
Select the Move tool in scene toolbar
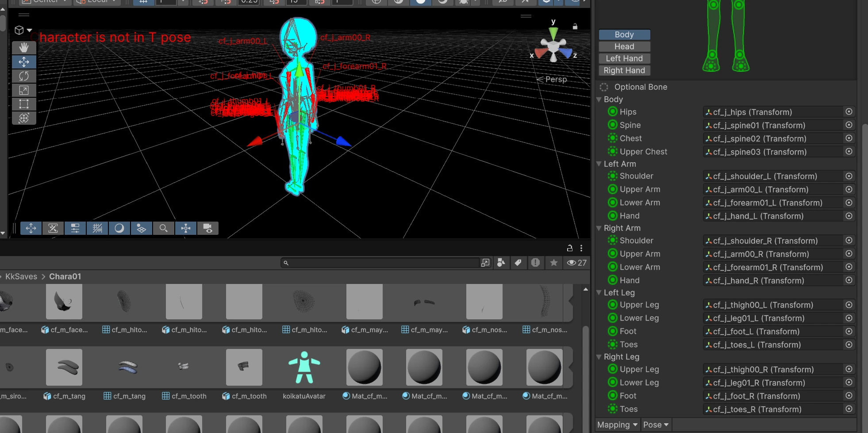[x=24, y=62]
